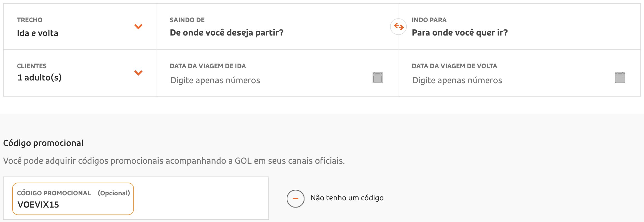
Task: Open calendar icon for return date
Action: [x=620, y=78]
